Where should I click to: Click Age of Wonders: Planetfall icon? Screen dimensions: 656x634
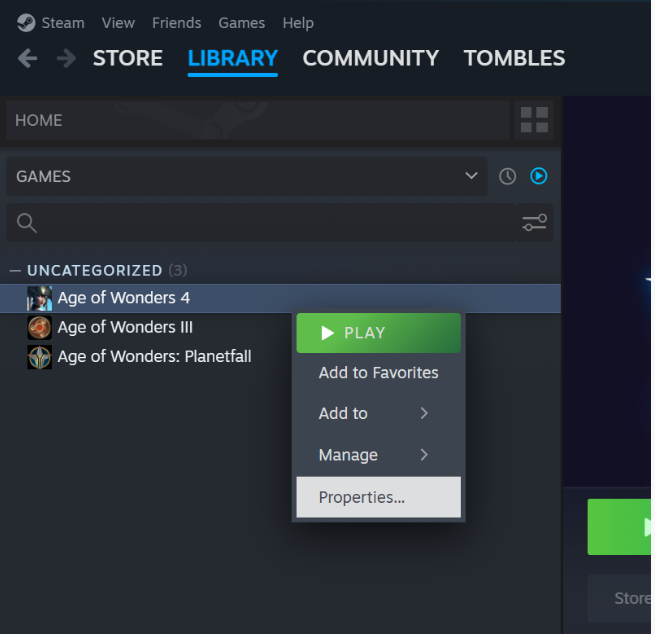click(39, 357)
